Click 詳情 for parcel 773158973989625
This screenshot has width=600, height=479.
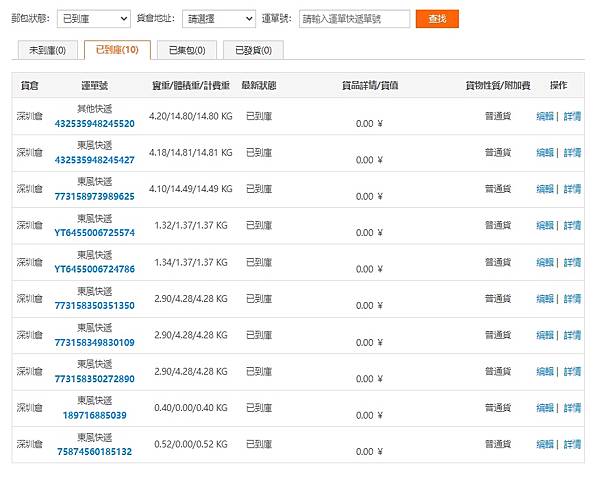coord(572,189)
